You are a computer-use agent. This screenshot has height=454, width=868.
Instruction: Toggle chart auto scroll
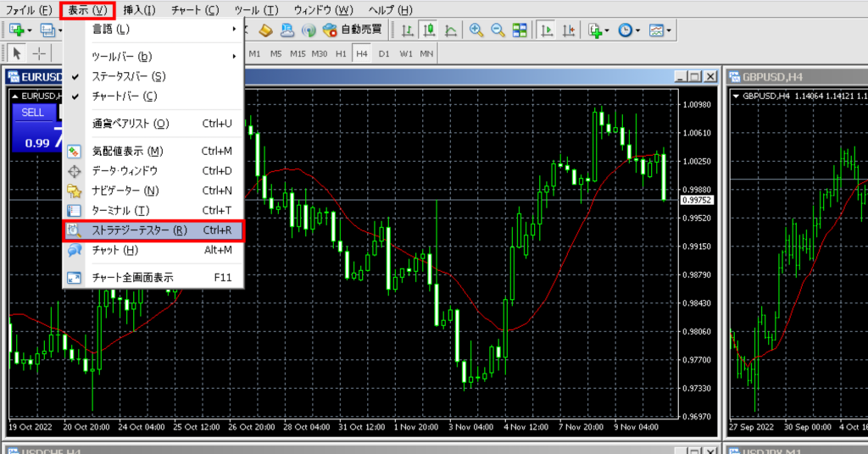(547, 30)
